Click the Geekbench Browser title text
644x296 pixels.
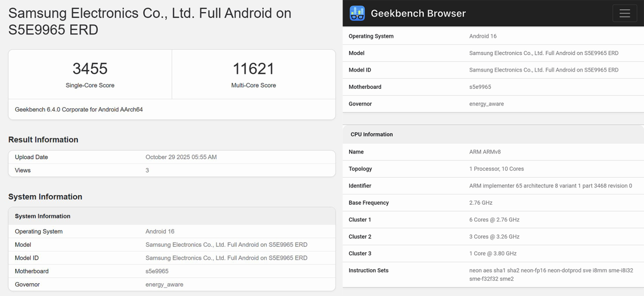tap(418, 13)
